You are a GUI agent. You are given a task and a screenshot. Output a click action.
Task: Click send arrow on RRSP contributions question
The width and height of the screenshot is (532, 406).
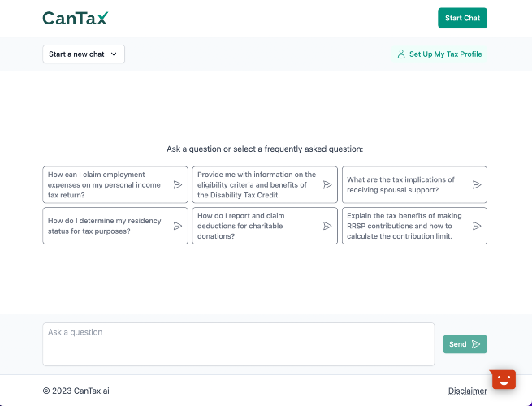coord(477,226)
